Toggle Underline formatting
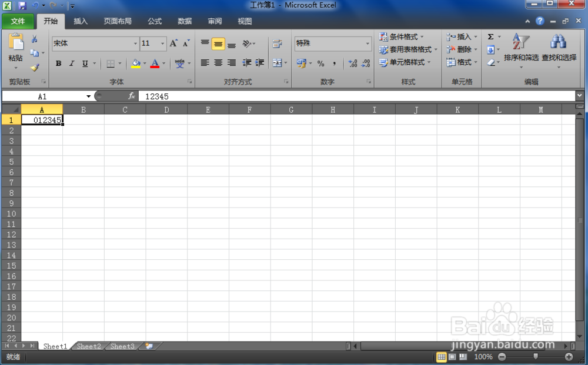 pos(85,63)
